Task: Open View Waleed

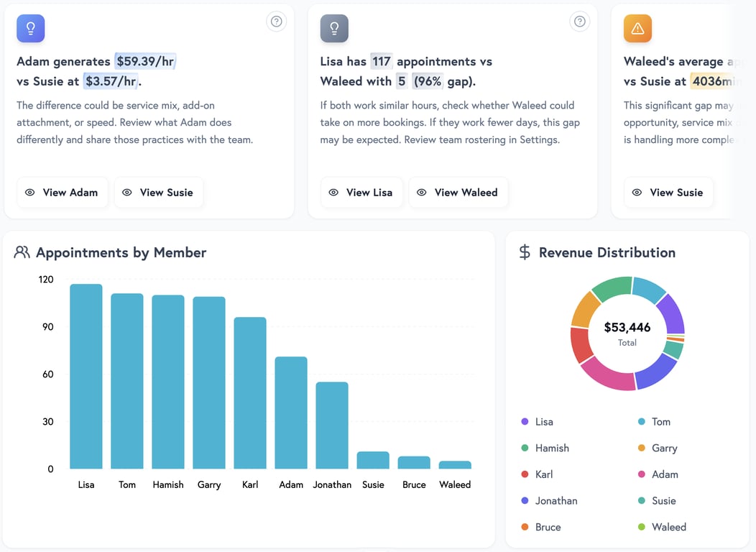Action: [458, 193]
